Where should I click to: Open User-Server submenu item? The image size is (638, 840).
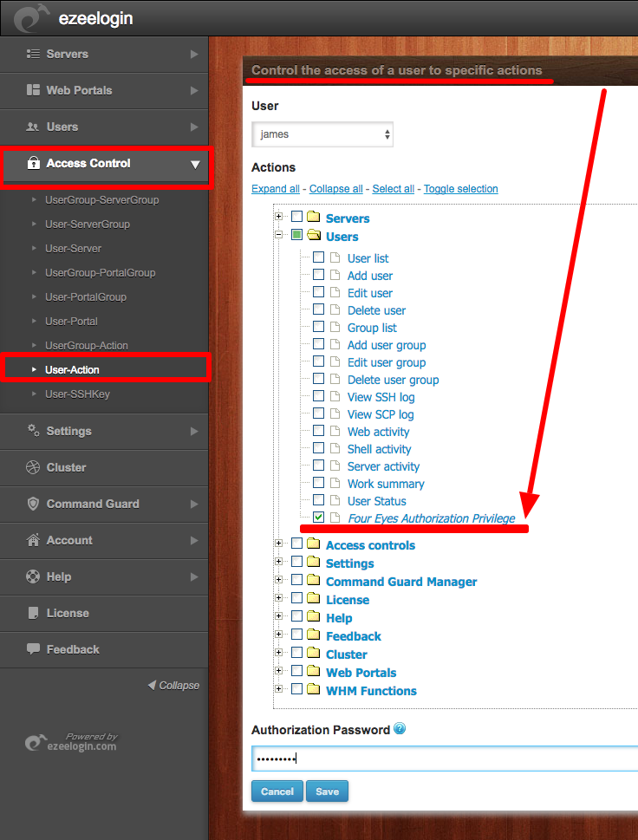[73, 249]
